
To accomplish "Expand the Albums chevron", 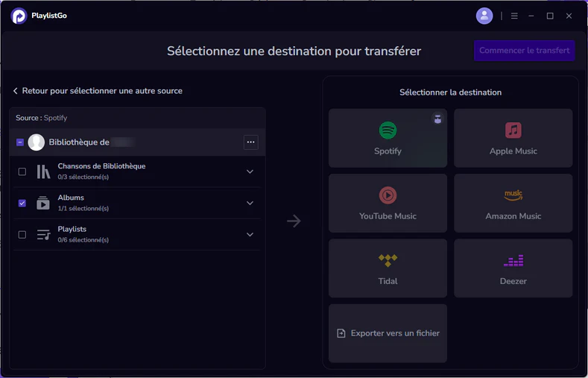I will point(250,204).
